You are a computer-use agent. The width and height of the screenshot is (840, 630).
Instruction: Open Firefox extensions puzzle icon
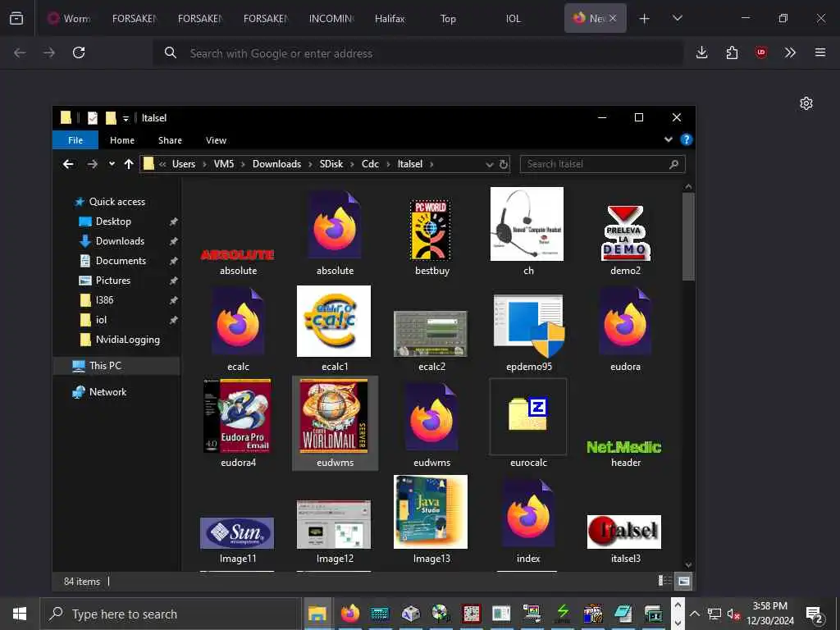point(732,52)
